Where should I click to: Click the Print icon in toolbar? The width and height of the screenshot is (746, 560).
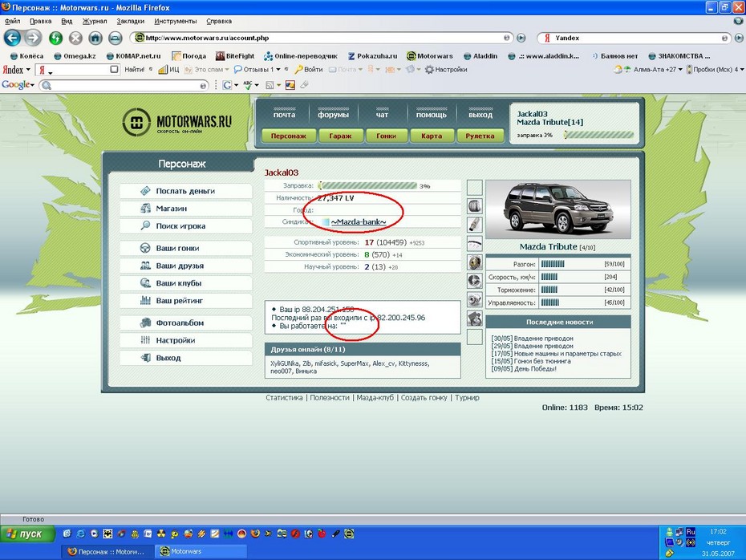116,38
